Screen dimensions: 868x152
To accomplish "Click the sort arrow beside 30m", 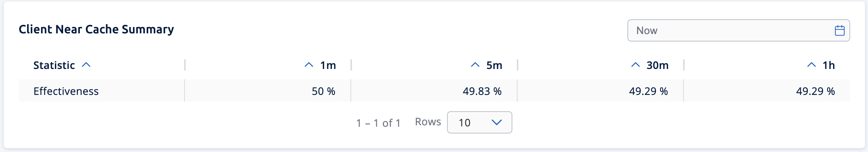I will [x=635, y=65].
